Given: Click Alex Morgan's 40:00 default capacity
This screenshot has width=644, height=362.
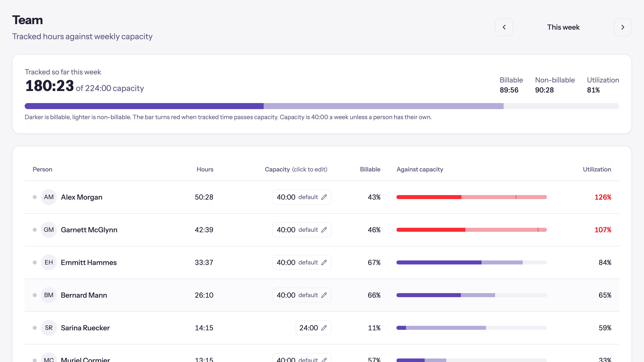Looking at the screenshot, I should click(x=302, y=197).
